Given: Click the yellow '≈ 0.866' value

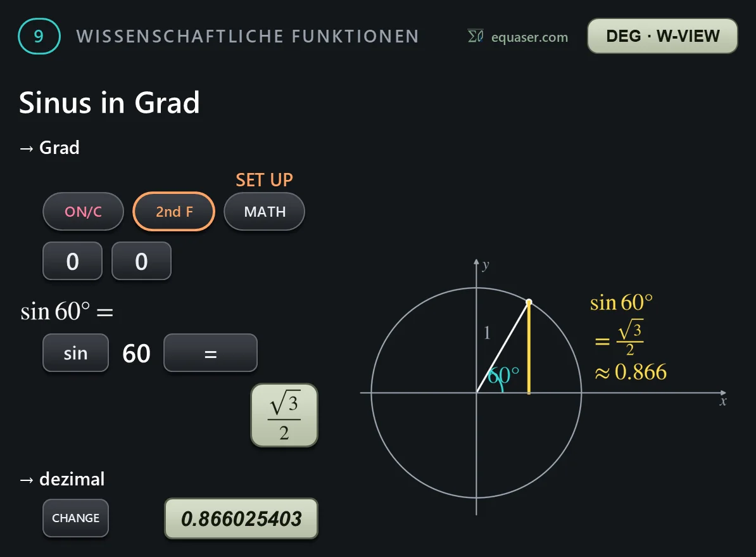Looking at the screenshot, I should pyautogui.click(x=631, y=372).
